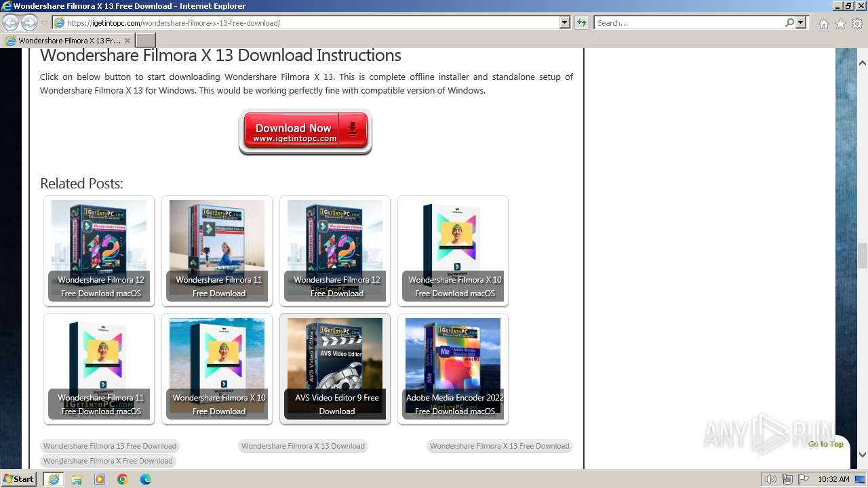Click the vertical scrollbar thumb
This screenshot has height=488, width=868.
863,256
